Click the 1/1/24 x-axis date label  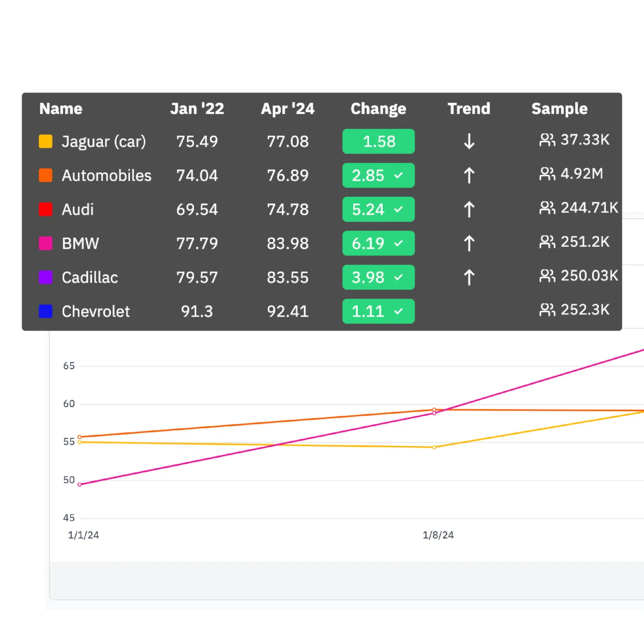click(x=84, y=535)
